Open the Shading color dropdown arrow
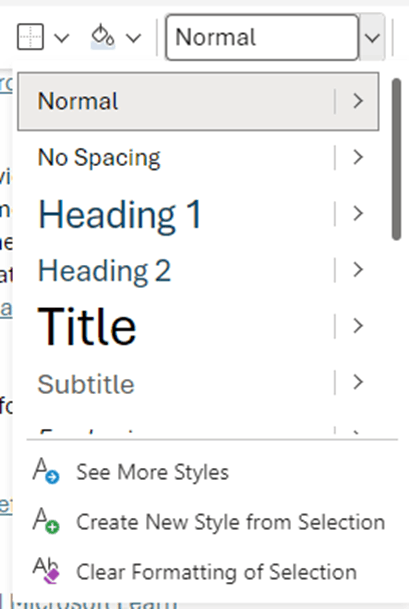409x609 pixels. click(x=134, y=38)
